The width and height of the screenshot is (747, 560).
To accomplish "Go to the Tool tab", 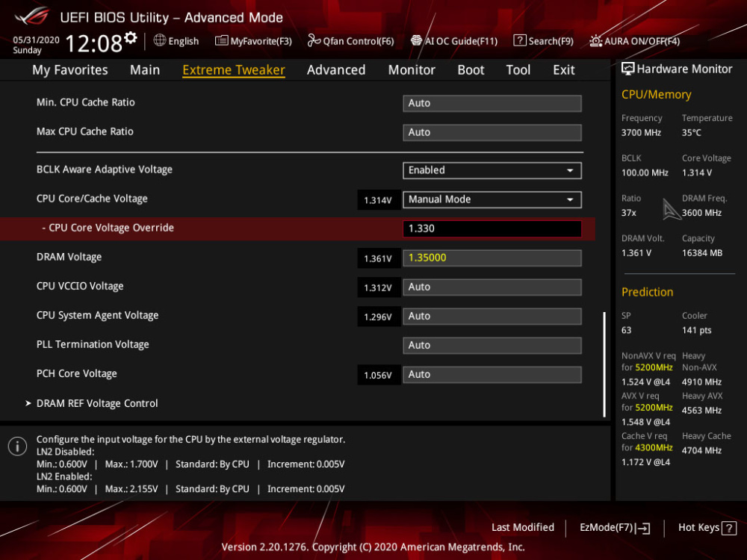I will click(518, 70).
